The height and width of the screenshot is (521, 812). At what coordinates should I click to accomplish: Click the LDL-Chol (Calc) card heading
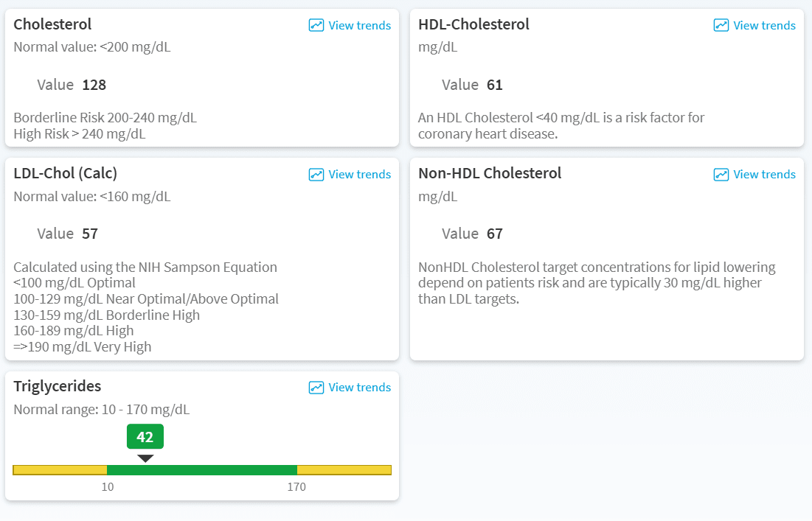(66, 173)
